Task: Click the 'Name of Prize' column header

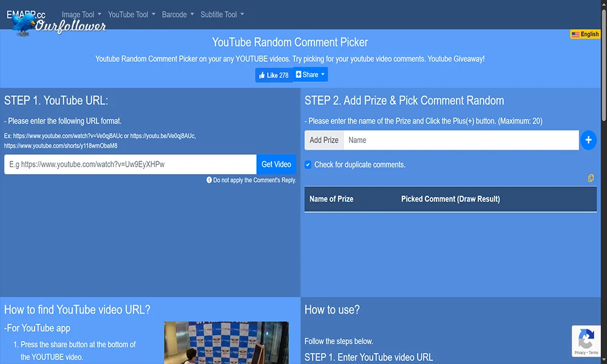Action: pyautogui.click(x=331, y=199)
